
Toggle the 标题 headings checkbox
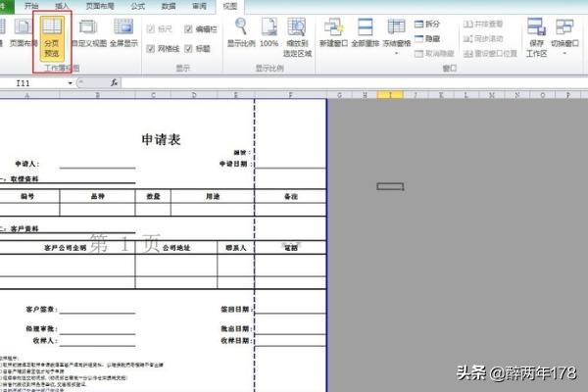[x=188, y=48]
